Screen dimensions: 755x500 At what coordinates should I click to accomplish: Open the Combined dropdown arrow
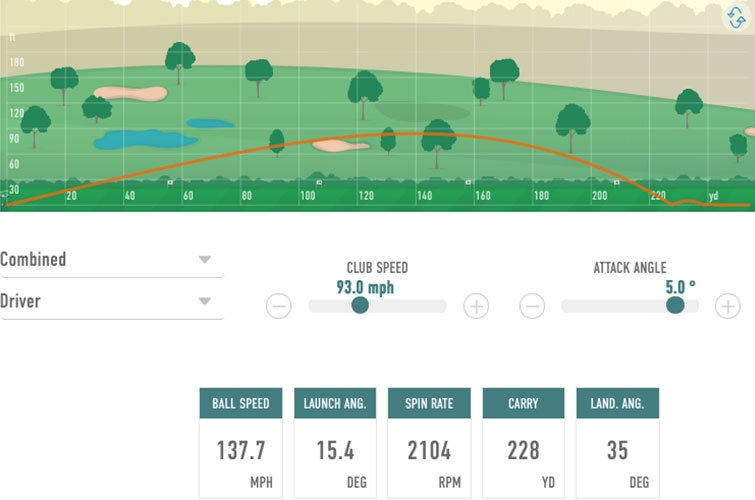pyautogui.click(x=205, y=260)
